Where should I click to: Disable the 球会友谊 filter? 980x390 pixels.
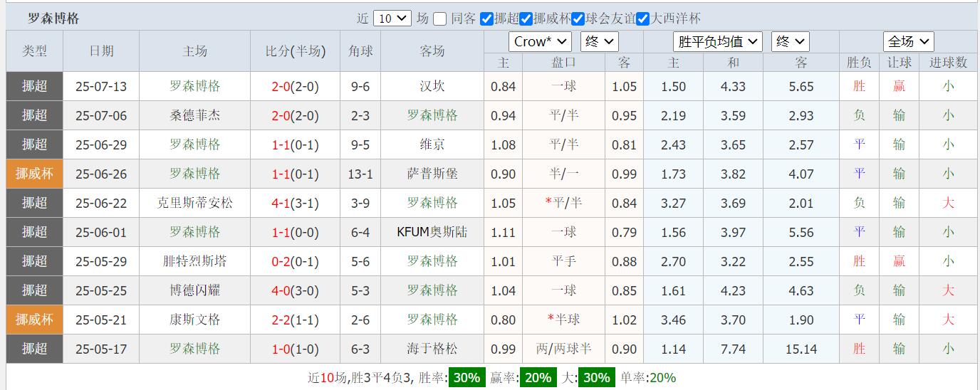578,19
